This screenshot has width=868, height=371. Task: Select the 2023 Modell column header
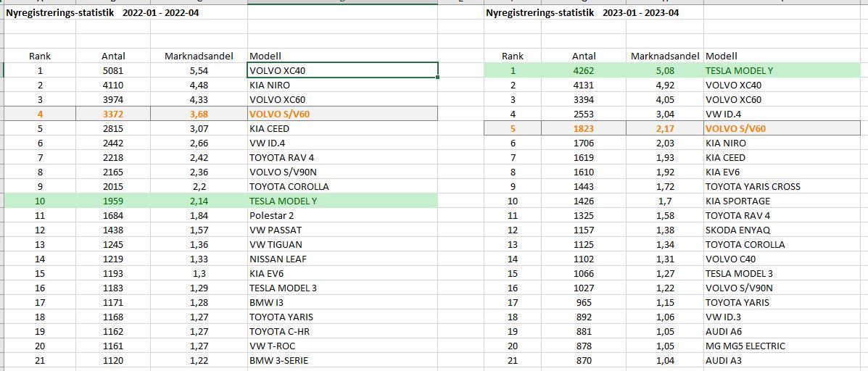coord(782,56)
